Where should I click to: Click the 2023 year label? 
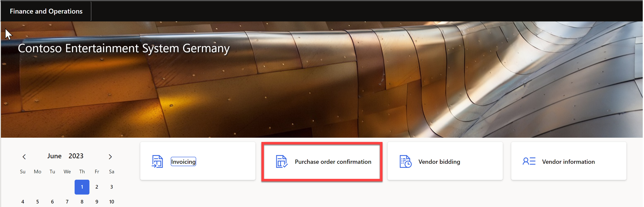(76, 156)
